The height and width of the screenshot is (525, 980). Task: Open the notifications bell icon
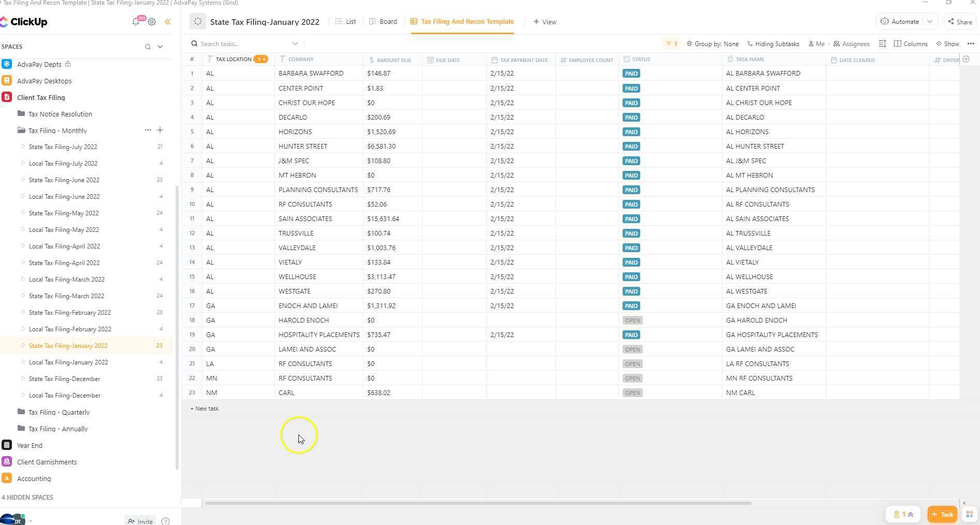coord(136,22)
